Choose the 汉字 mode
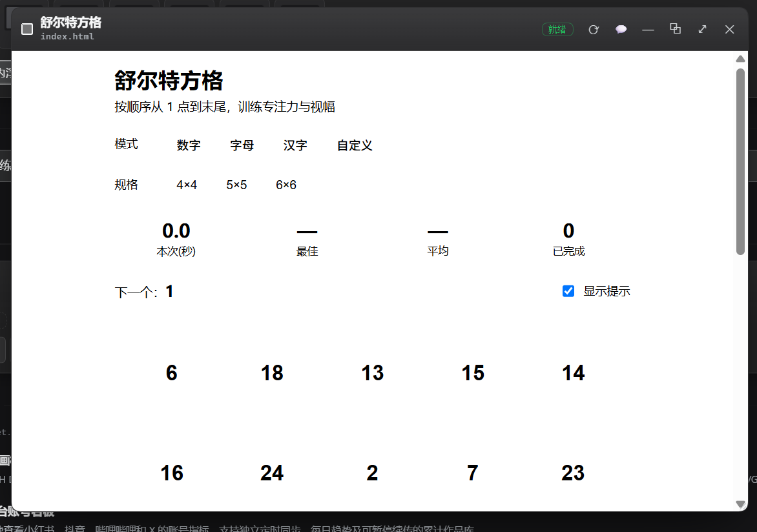757x532 pixels. click(x=295, y=145)
